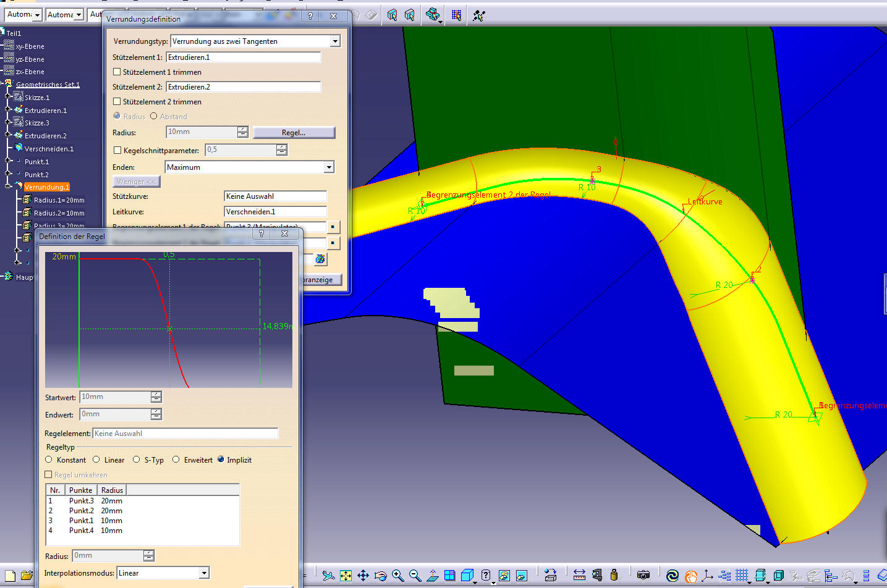Select Verschneiden.1 in the tree
Screen dimensions: 887x588
[x=49, y=149]
